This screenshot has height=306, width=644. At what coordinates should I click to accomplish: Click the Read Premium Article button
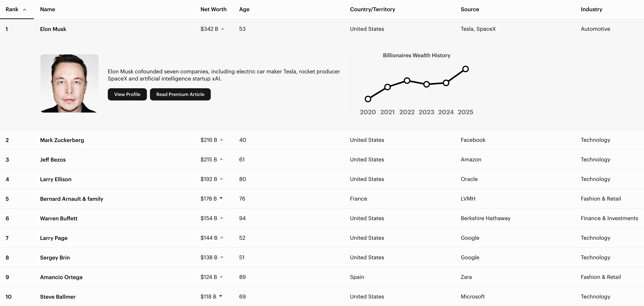pos(180,94)
